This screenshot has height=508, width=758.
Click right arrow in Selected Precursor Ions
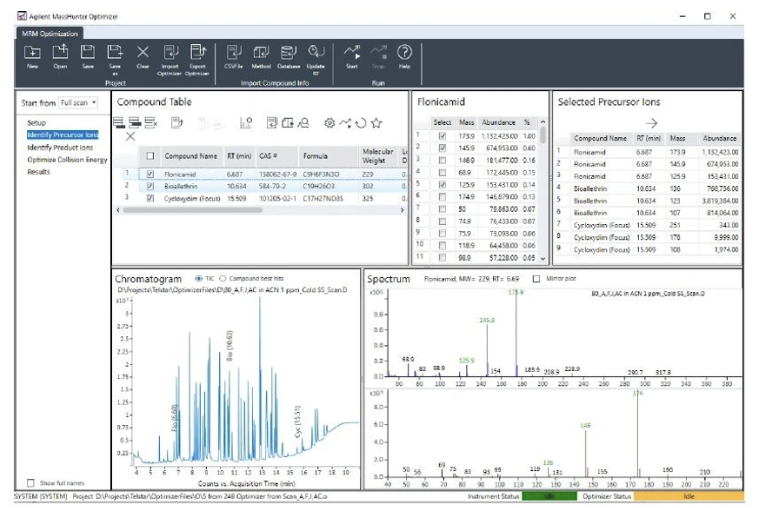click(x=652, y=123)
